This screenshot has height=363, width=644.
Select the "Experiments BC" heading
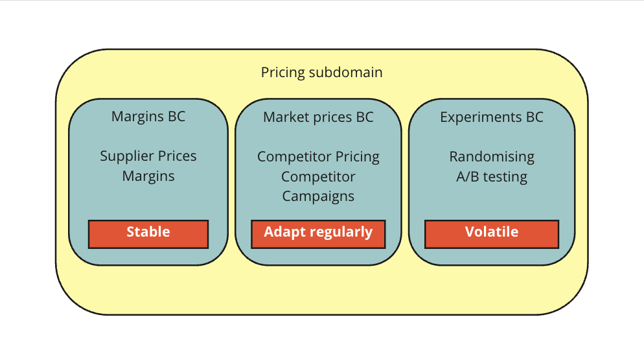tap(492, 117)
